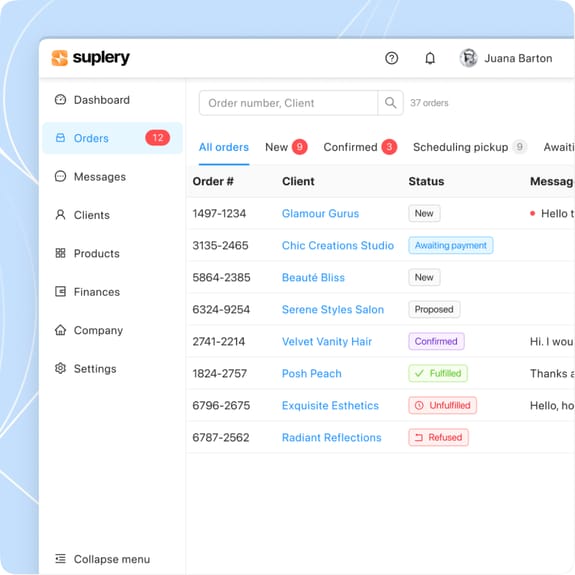This screenshot has height=575, width=575.
Task: Click the suplery logo
Action: tap(91, 58)
